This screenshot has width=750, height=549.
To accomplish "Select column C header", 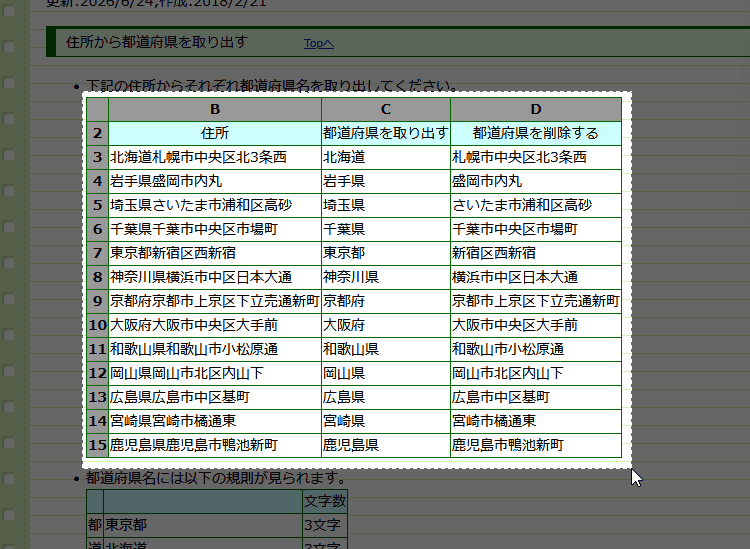I will pos(386,110).
